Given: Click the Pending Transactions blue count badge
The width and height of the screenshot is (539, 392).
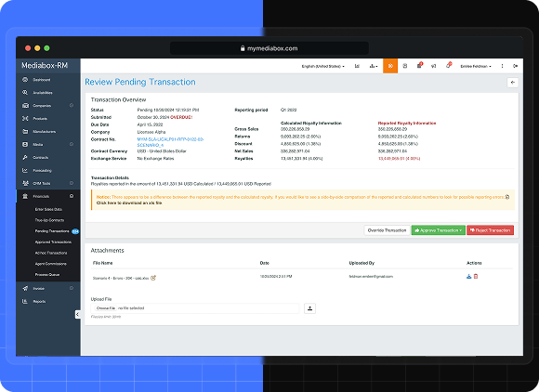Looking at the screenshot, I should click(75, 231).
